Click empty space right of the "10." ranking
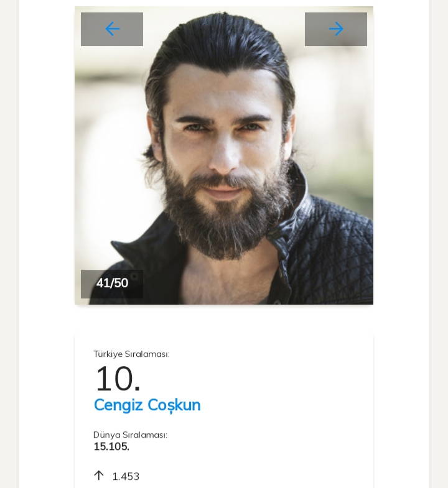This screenshot has height=488, width=448. pyautogui.click(x=261, y=379)
